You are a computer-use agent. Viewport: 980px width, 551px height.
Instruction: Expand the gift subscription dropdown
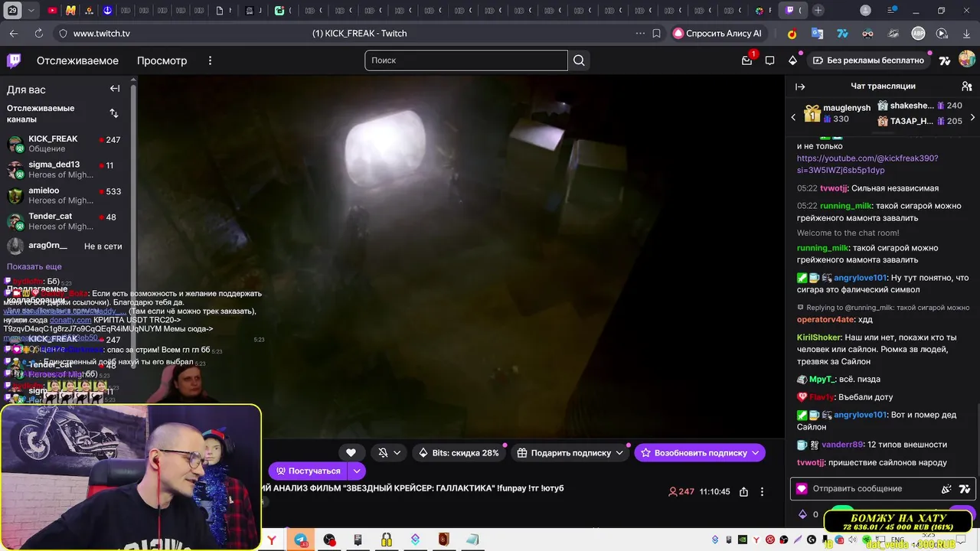[619, 453]
